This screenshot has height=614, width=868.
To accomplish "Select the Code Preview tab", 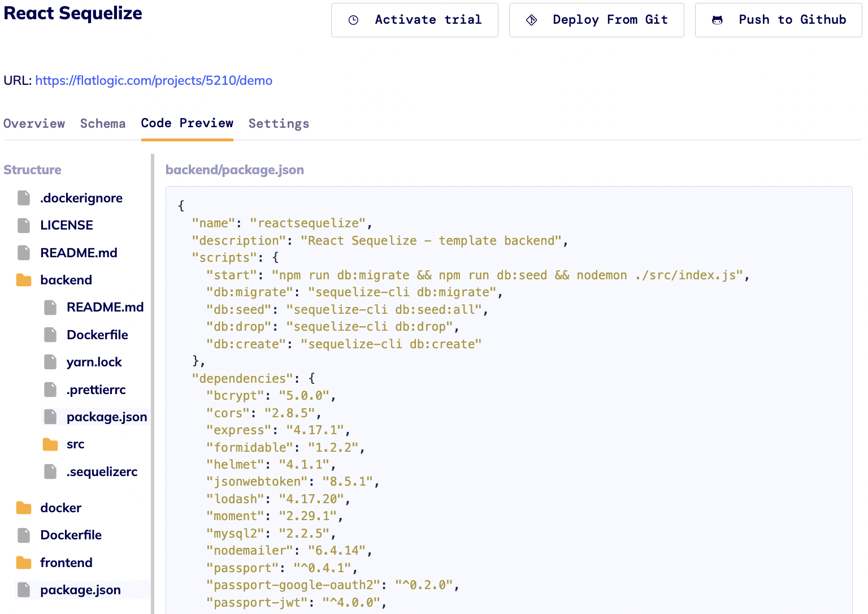I will 187,123.
